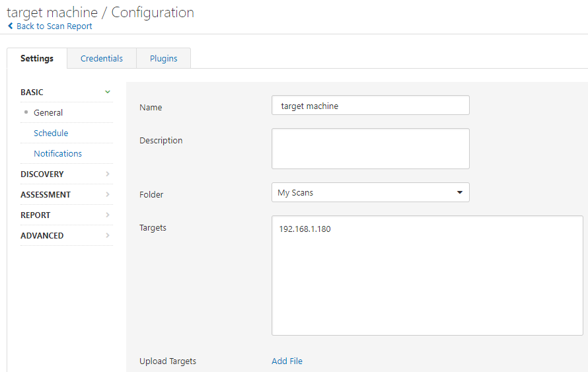Click the Add File link
This screenshot has width=588, height=372.
[287, 361]
